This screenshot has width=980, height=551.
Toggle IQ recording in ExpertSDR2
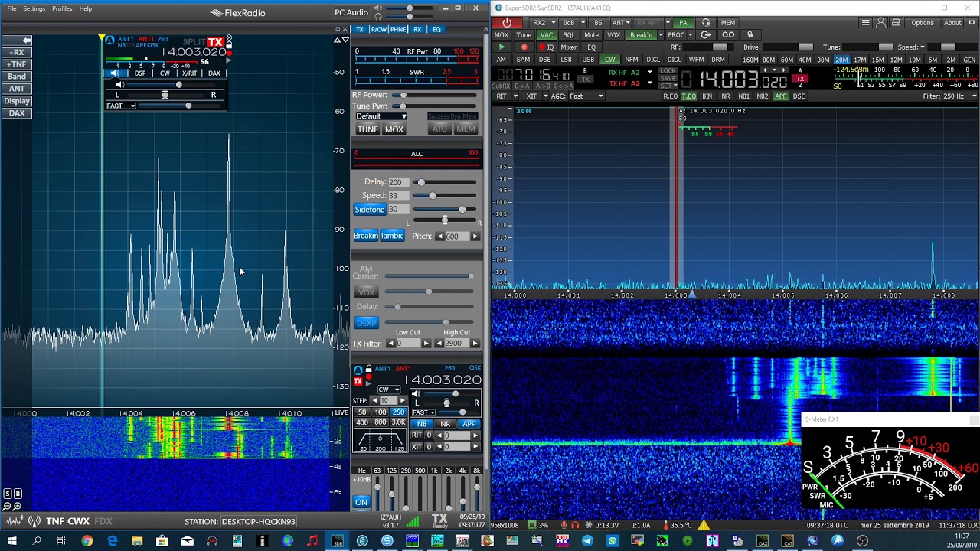tap(546, 47)
